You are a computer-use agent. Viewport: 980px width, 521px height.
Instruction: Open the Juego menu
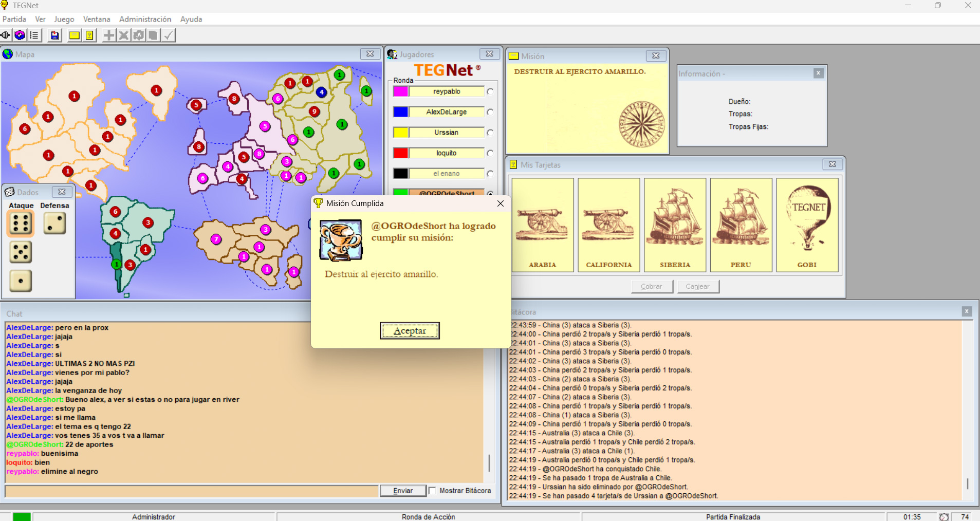[x=64, y=19]
